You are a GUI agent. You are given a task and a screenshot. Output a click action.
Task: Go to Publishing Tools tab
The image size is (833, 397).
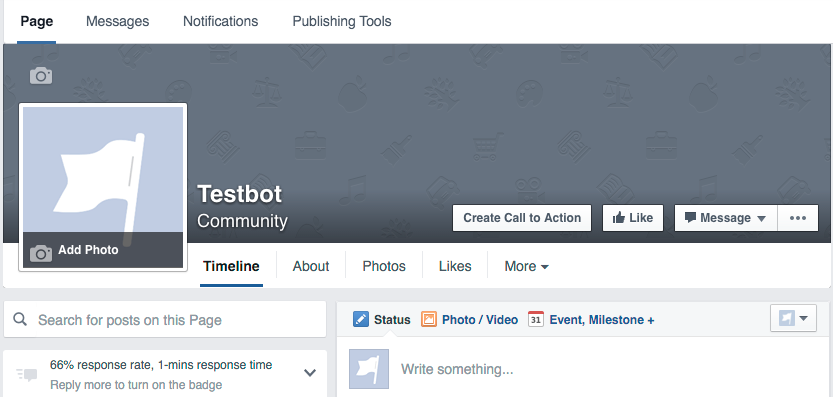pyautogui.click(x=342, y=21)
